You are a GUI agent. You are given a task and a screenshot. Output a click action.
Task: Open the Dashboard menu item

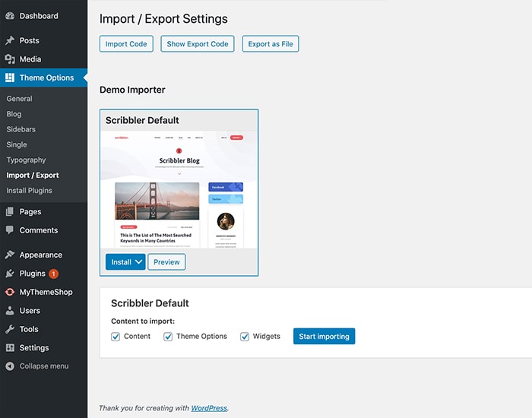(x=44, y=16)
